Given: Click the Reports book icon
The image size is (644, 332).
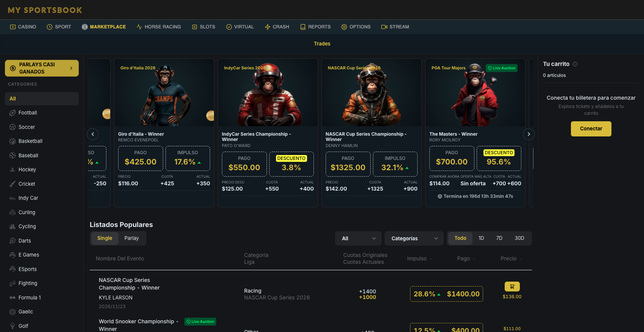Looking at the screenshot, I should (303, 27).
